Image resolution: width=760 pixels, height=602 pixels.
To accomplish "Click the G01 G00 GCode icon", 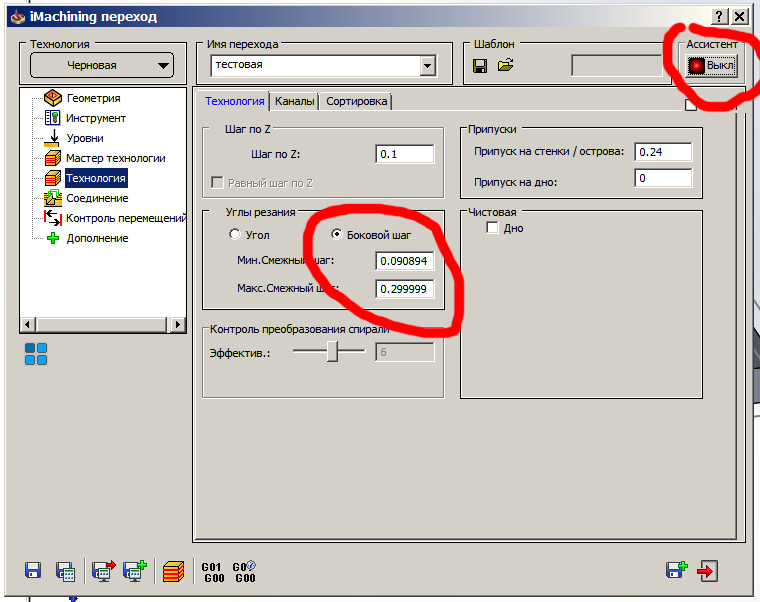I will coord(213,572).
